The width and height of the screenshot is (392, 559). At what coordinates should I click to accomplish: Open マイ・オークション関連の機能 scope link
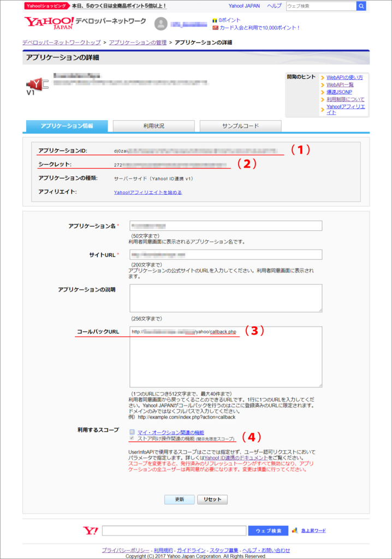coord(171,432)
